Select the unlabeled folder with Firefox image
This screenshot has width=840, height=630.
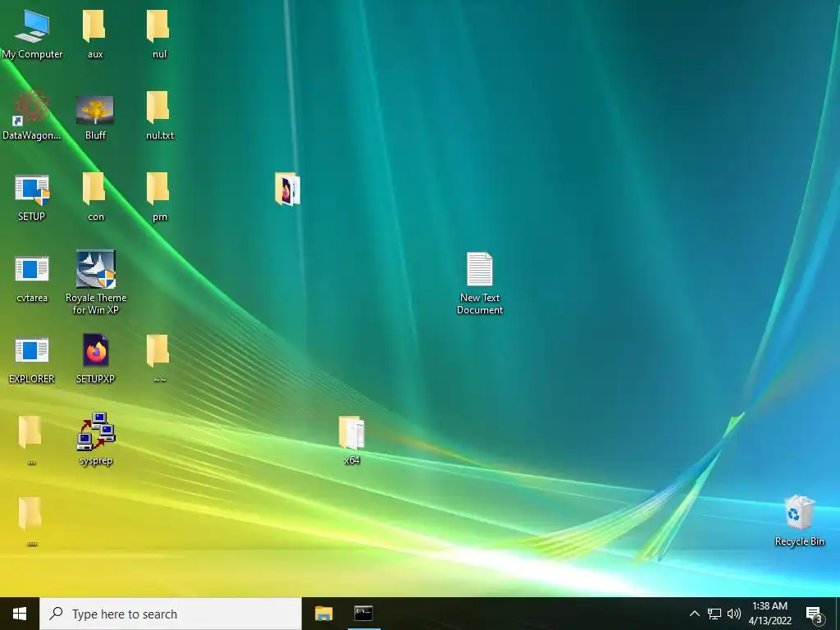click(288, 189)
